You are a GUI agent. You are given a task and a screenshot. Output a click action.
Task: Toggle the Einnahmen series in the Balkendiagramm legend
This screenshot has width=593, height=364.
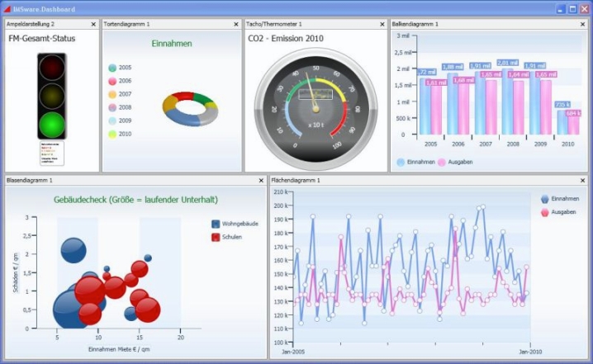(401, 162)
